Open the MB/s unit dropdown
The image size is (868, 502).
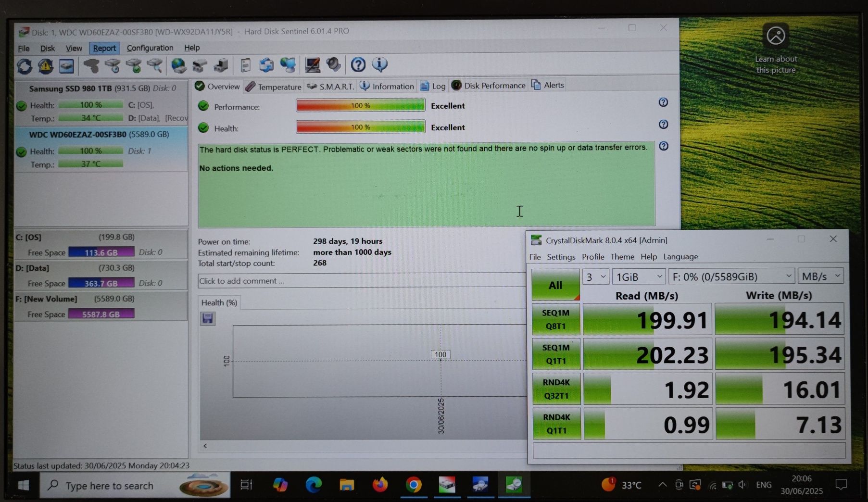click(x=820, y=276)
